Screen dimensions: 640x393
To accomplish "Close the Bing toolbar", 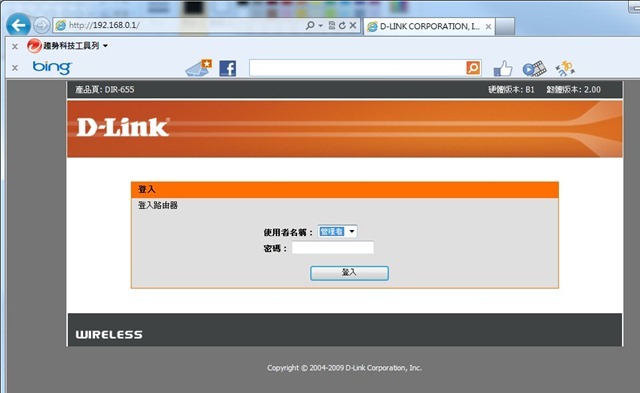I will point(15,67).
